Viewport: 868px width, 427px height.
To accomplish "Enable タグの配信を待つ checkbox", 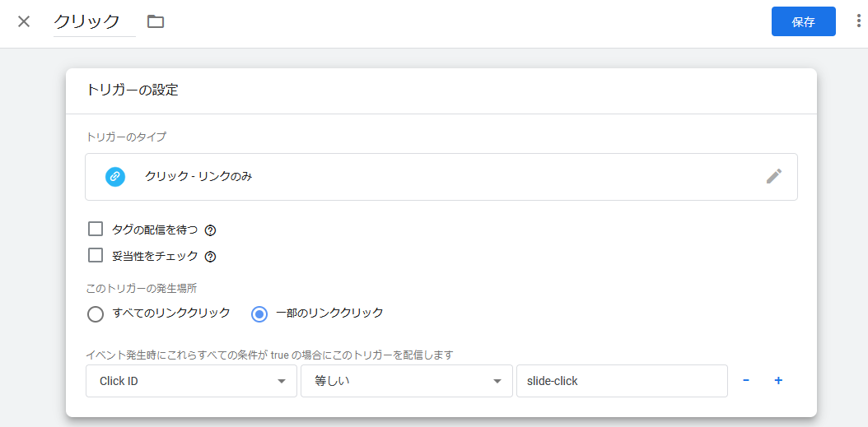I will coord(96,229).
